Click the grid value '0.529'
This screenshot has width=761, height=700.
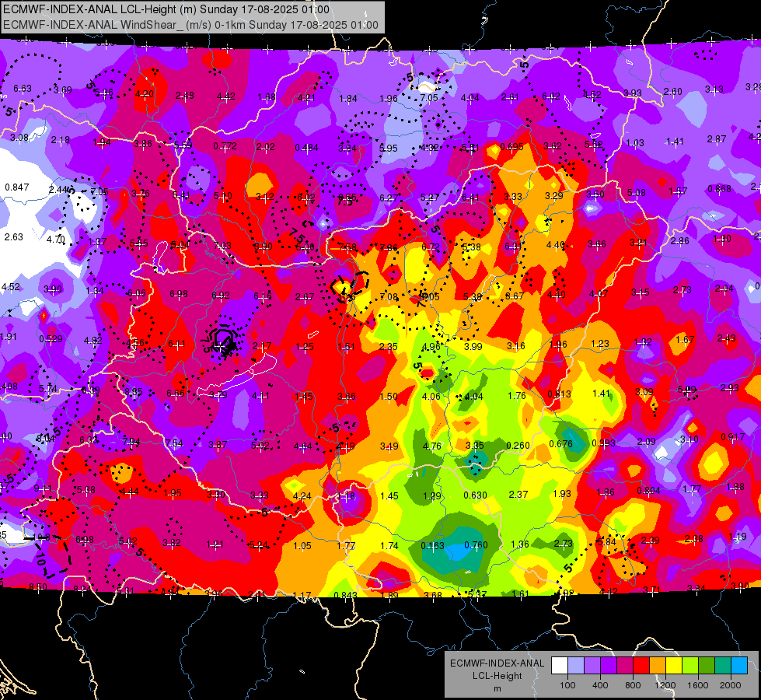pos(51,339)
